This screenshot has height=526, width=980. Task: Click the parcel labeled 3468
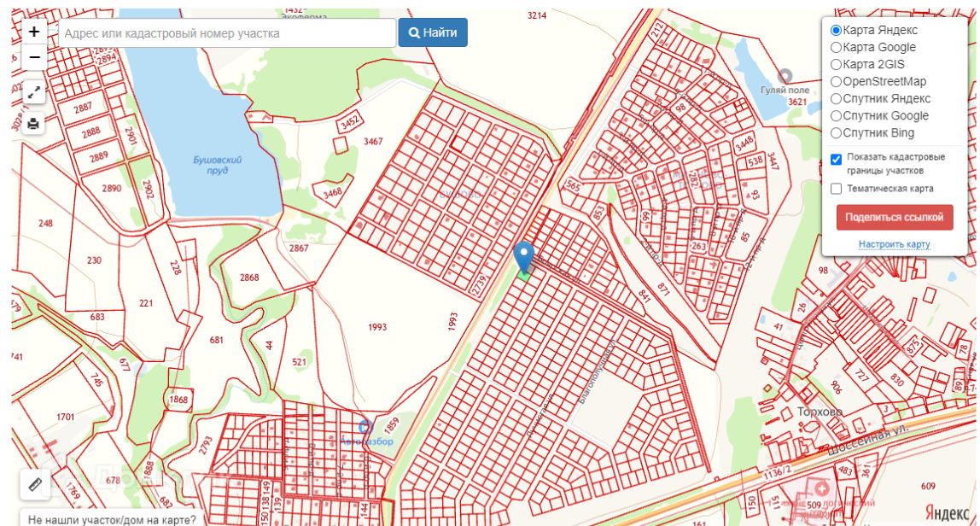pyautogui.click(x=333, y=193)
